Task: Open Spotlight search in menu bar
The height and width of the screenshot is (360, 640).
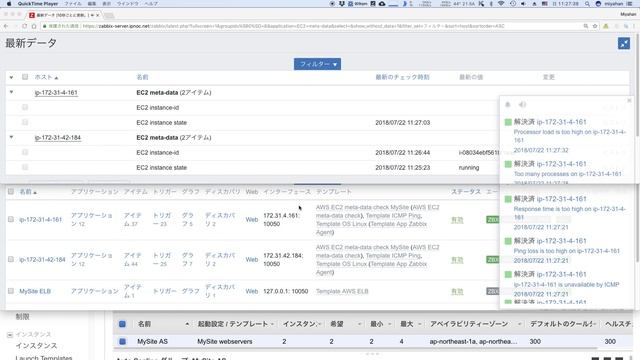Action: click(x=587, y=4)
